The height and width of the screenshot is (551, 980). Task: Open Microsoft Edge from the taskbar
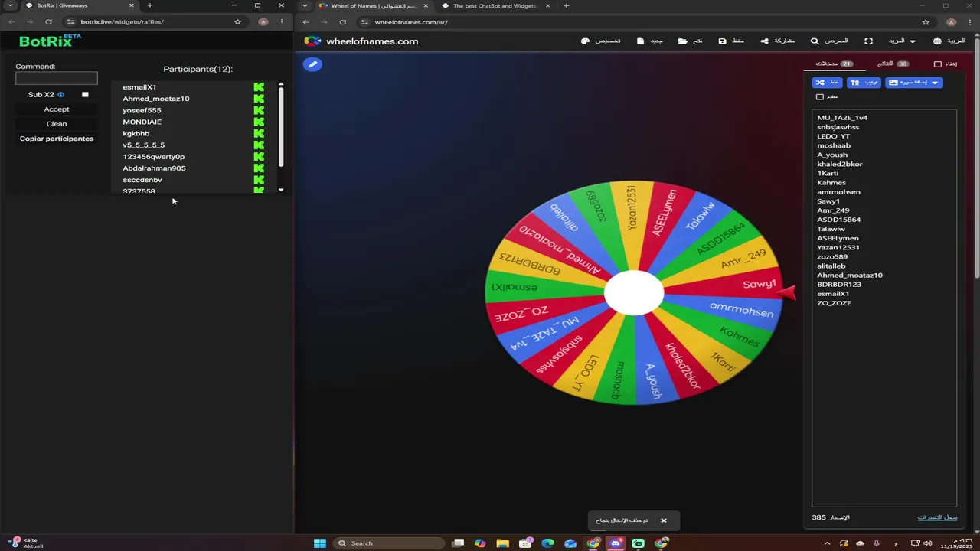pos(547,543)
